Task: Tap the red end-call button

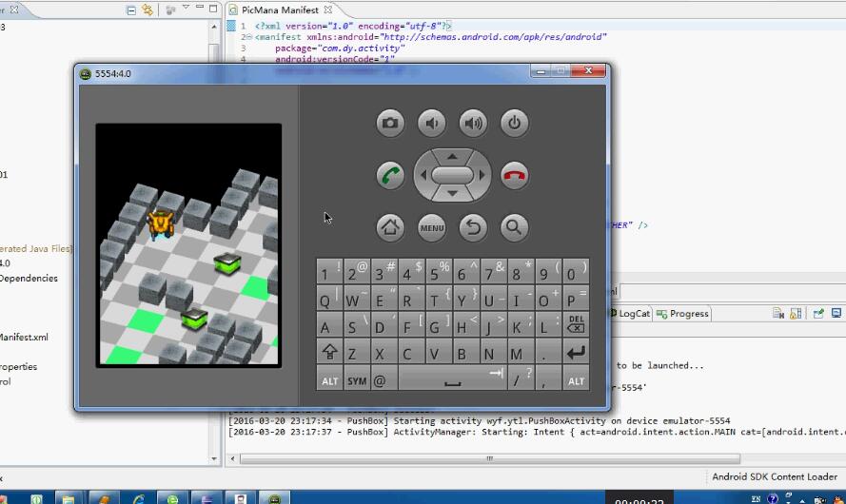Action: (x=514, y=175)
